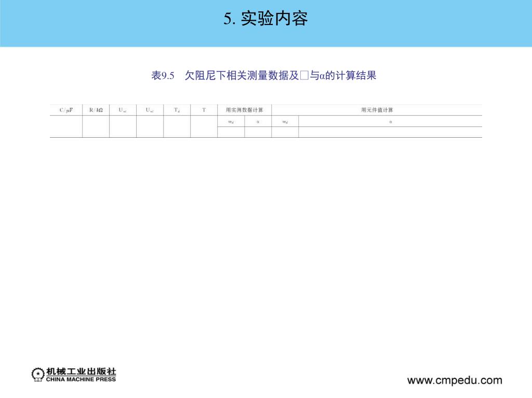This screenshot has width=532, height=398.
Task: Click the 'C/μF' table column header
Action: click(66, 110)
